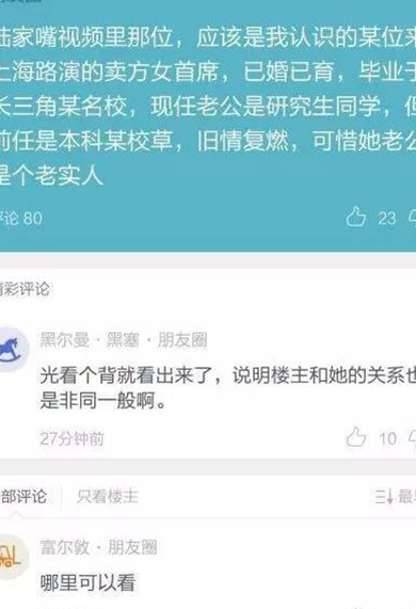Screen dimensions: 416x609
Task: Tap the 朋友圈 tag after 黑塞
Action: click(182, 340)
